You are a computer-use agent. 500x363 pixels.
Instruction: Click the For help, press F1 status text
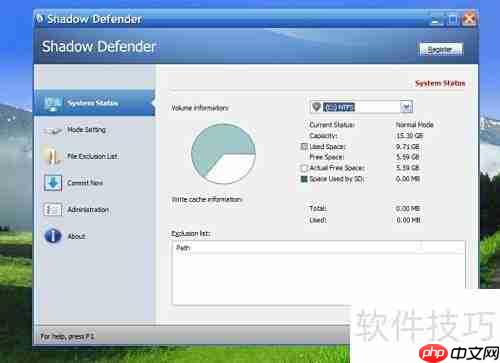[67, 337]
